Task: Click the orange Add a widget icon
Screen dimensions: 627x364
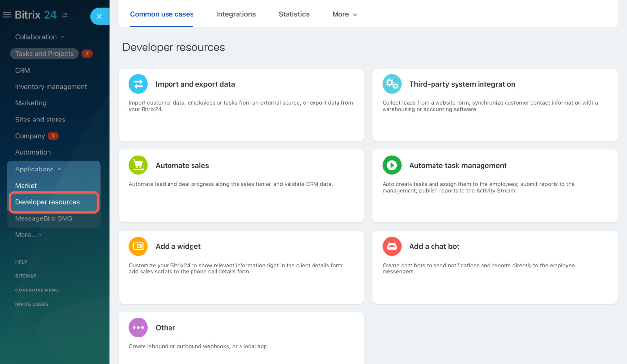Action: 138,246
